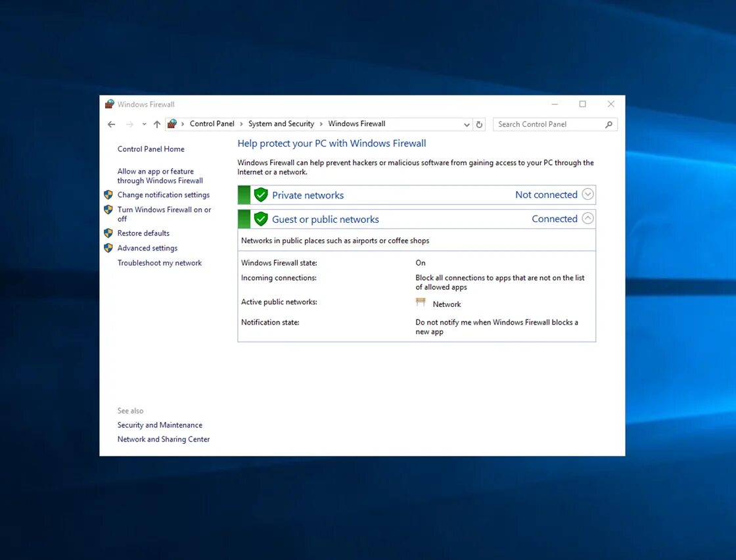
Task: Click the 'Do not notify me' notification value
Action: 497,327
